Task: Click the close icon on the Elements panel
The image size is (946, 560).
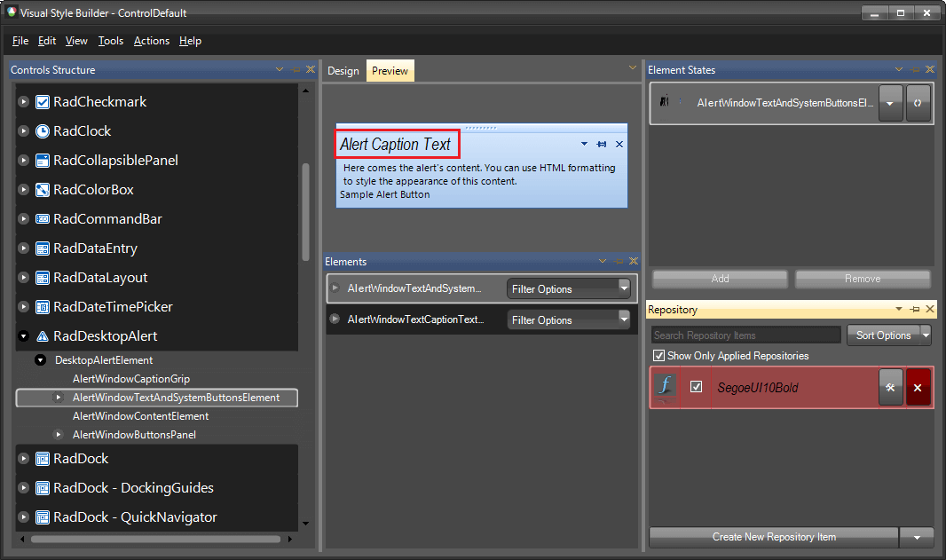Action: click(633, 261)
